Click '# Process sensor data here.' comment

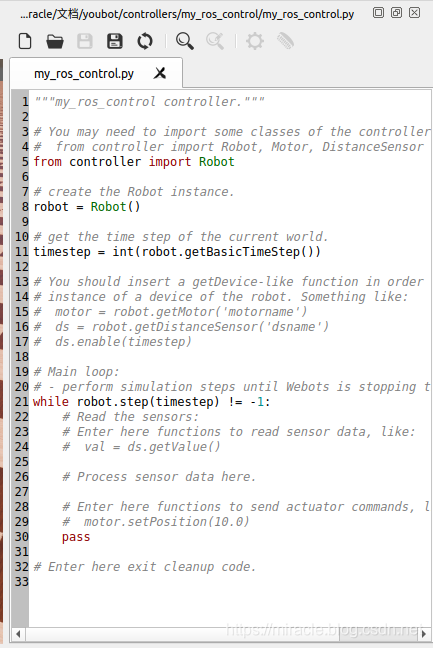pos(159,476)
